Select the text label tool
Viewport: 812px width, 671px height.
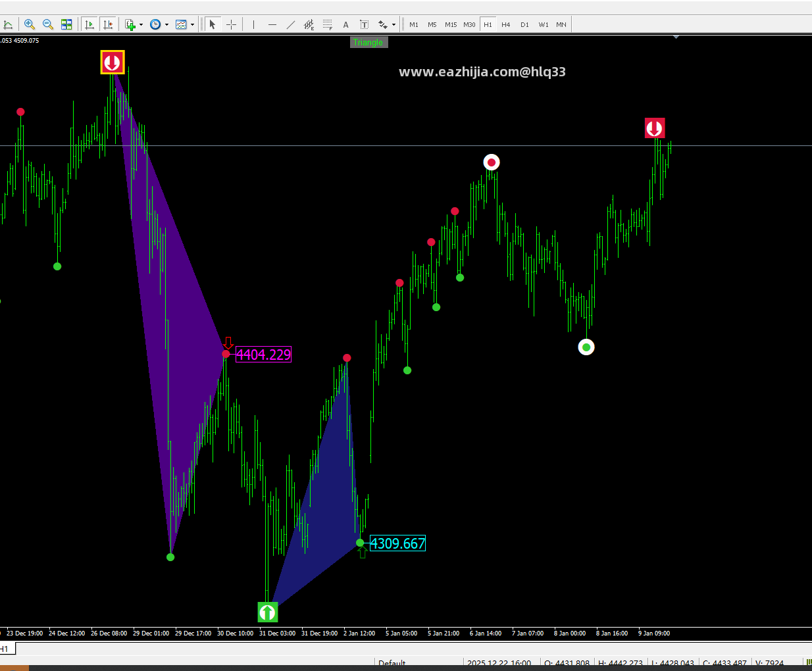tap(364, 24)
